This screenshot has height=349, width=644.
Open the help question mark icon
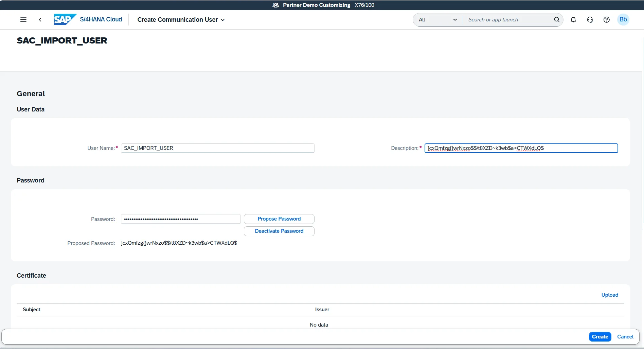point(607,20)
